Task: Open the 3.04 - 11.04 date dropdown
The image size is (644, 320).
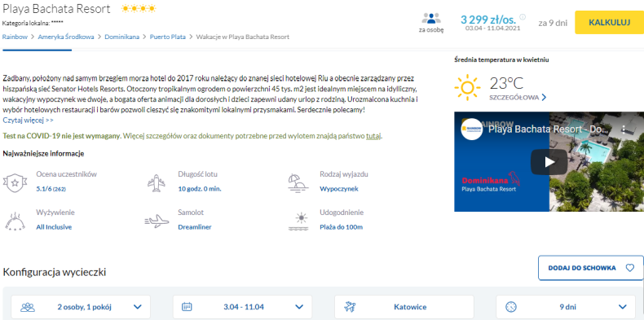Action: [x=242, y=307]
